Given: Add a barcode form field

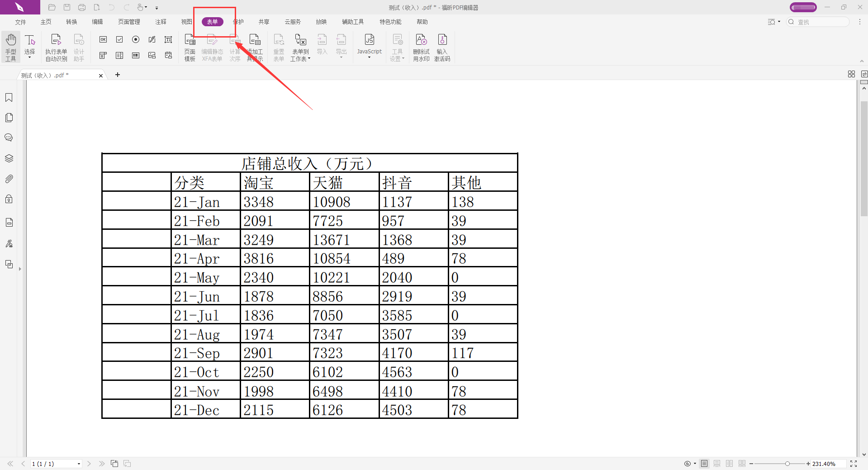Looking at the screenshot, I should (136, 56).
